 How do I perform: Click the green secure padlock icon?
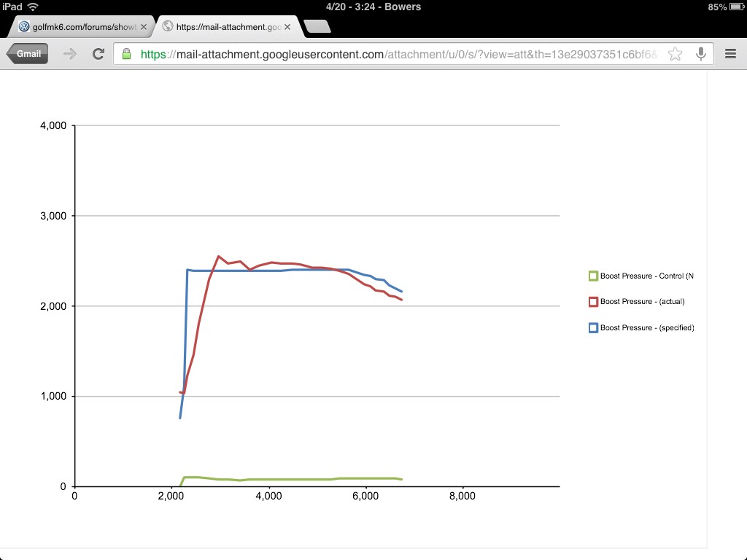[127, 54]
